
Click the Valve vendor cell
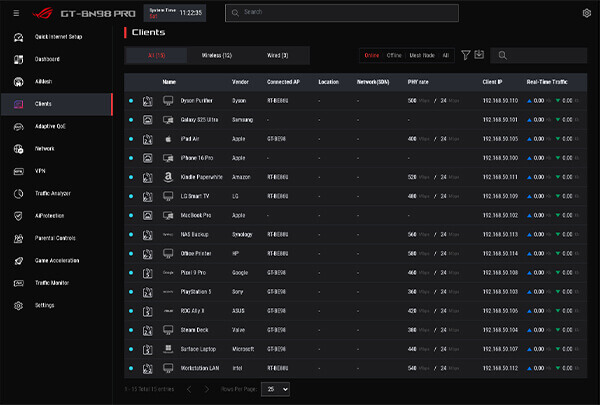tap(238, 330)
